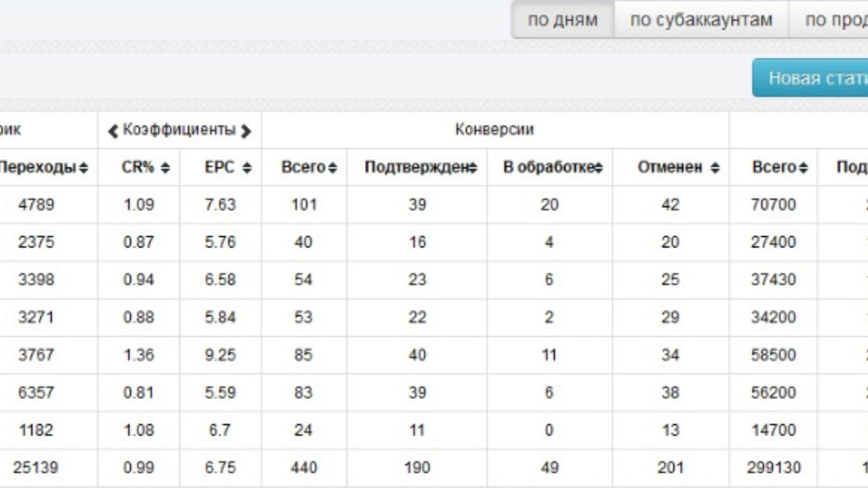Open по субаккаунтам tab
Image resolution: width=868 pixels, height=488 pixels.
coord(701,20)
